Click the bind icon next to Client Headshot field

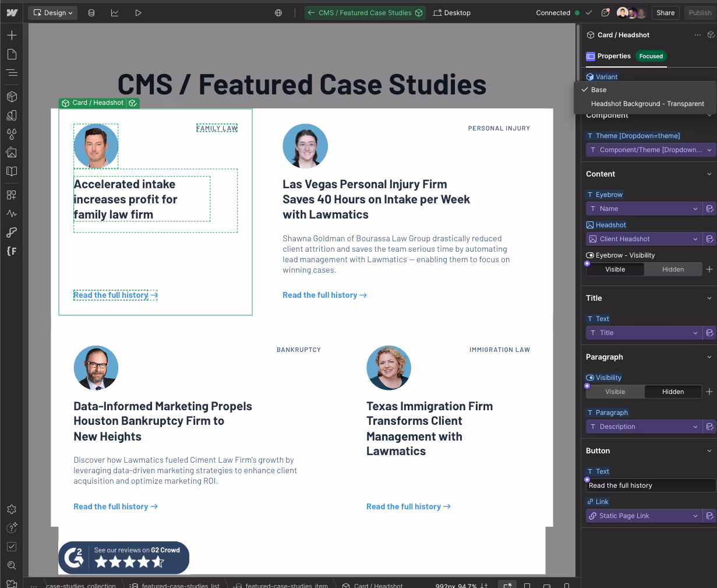709,239
